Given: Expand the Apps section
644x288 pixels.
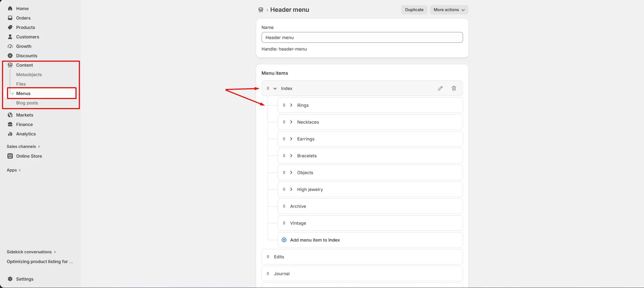Looking at the screenshot, I should (14, 170).
